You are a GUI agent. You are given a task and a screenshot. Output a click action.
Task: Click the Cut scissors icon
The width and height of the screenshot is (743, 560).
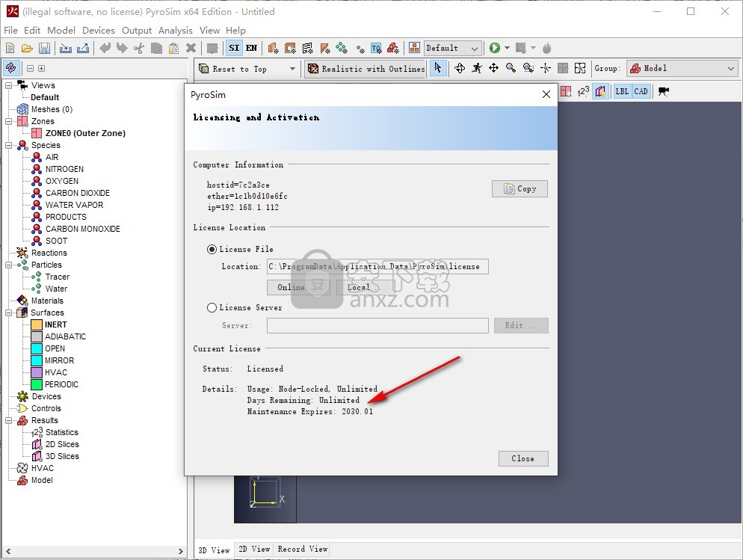(x=139, y=48)
